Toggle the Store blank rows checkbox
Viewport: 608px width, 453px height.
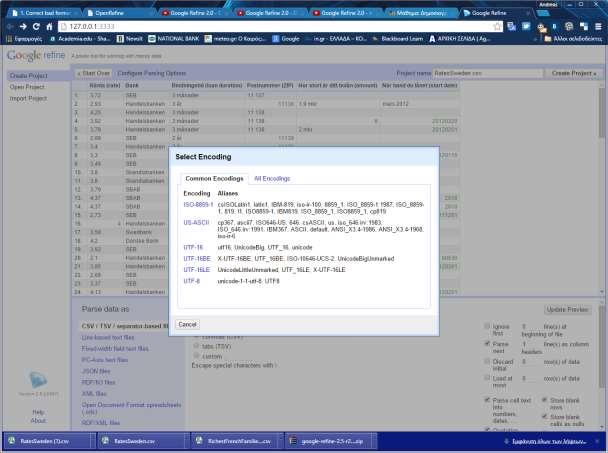point(544,399)
